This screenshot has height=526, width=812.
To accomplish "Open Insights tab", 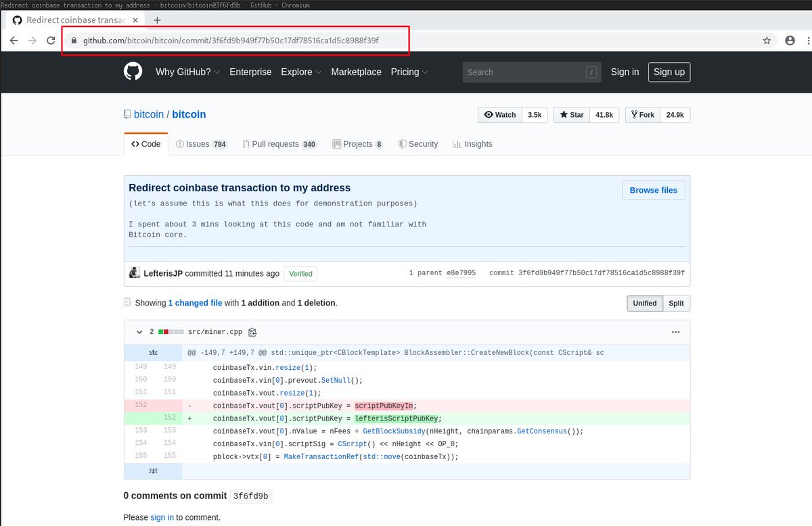I will point(472,144).
